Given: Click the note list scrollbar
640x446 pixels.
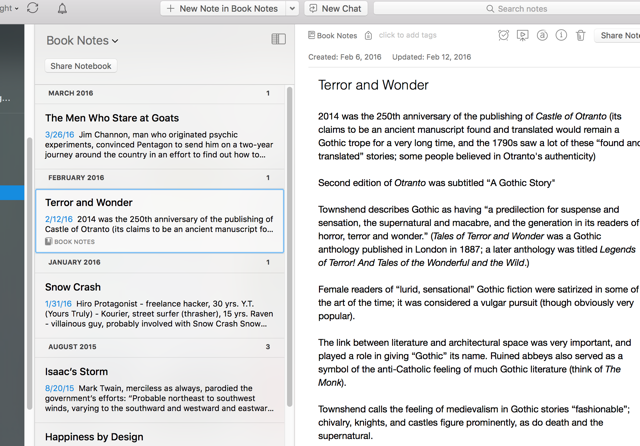Looking at the screenshot, I should [x=289, y=246].
